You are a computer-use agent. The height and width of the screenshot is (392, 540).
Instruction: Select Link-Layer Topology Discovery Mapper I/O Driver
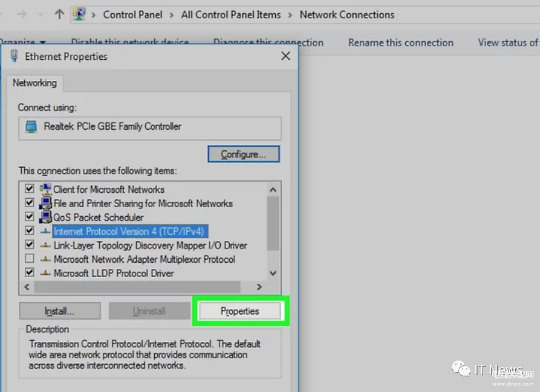coord(151,245)
